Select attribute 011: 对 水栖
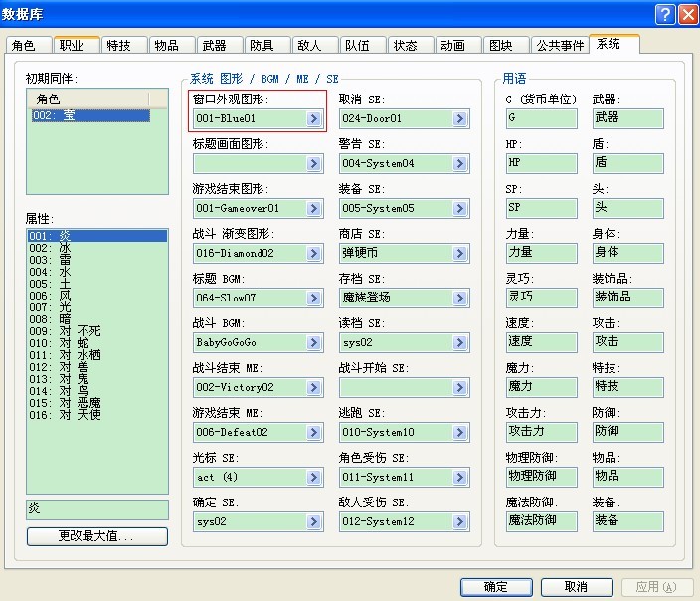Image resolution: width=700 pixels, height=601 pixels. 97,355
